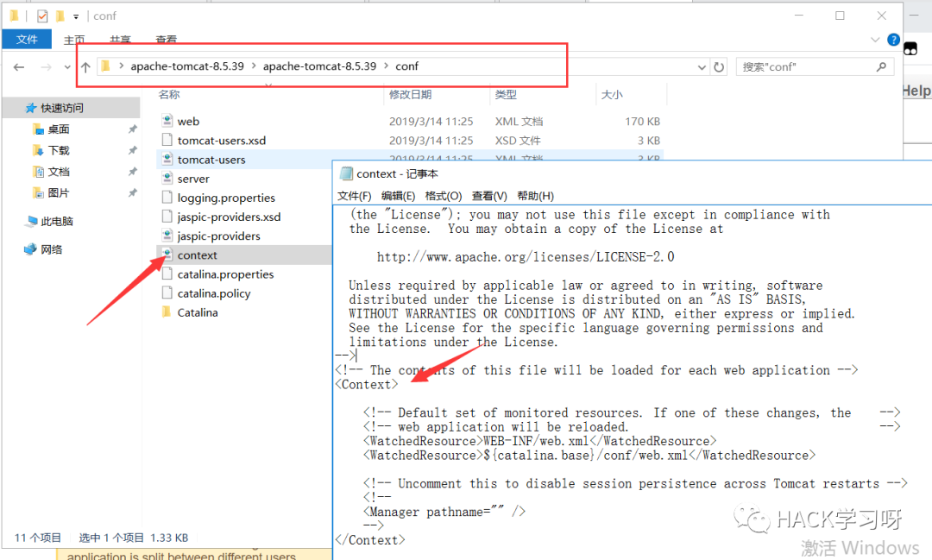
Task: Select the logging.properties file
Action: coord(226,198)
